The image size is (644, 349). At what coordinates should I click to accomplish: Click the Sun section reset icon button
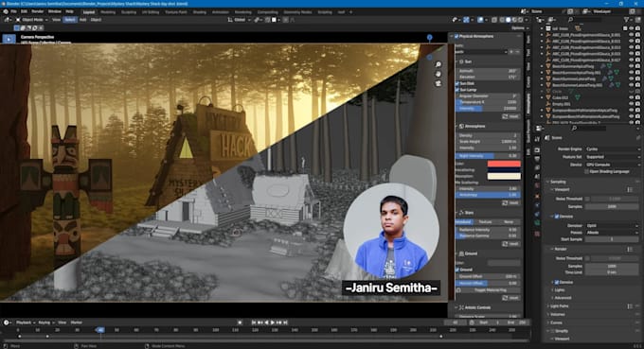click(x=510, y=116)
